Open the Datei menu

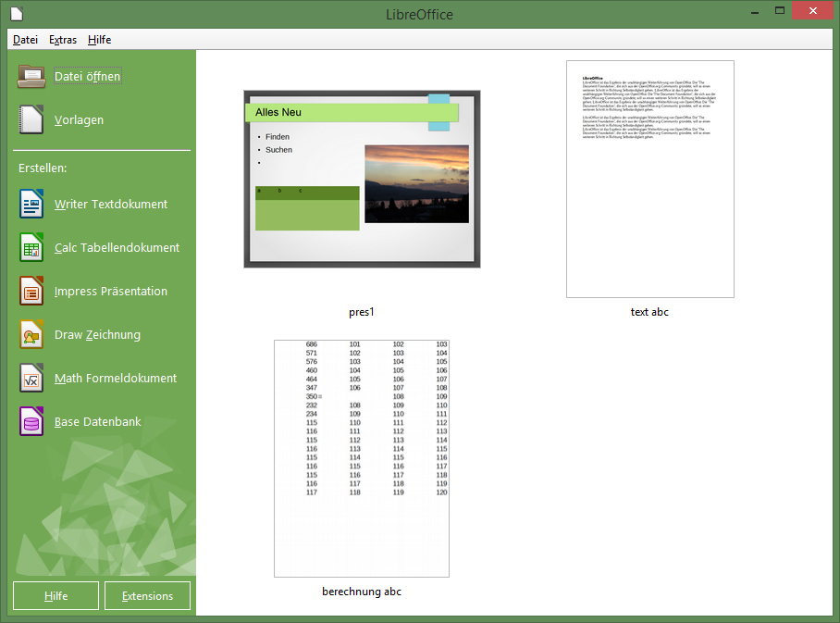click(25, 40)
